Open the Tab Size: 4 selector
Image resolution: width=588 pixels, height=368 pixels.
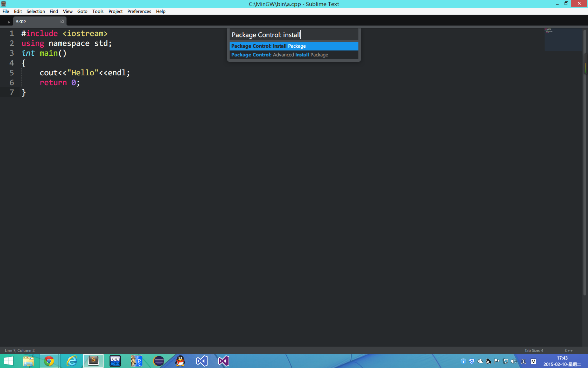(534, 350)
